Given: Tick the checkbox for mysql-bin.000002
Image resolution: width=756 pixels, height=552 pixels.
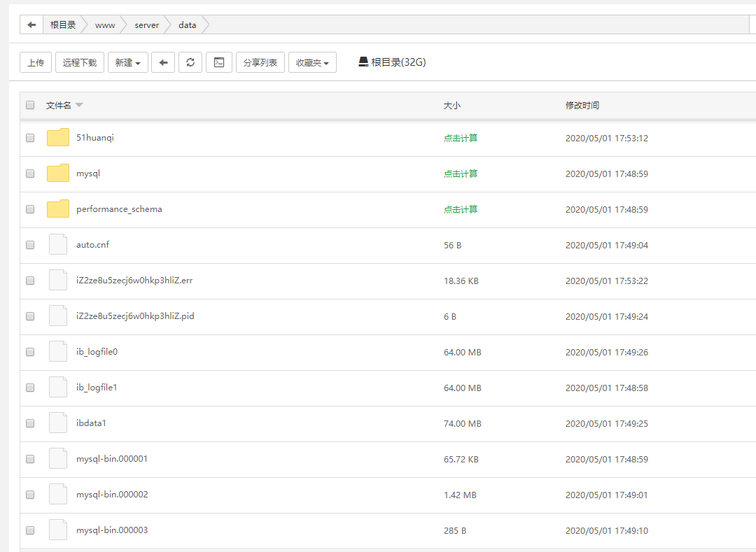Looking at the screenshot, I should (x=30, y=495).
